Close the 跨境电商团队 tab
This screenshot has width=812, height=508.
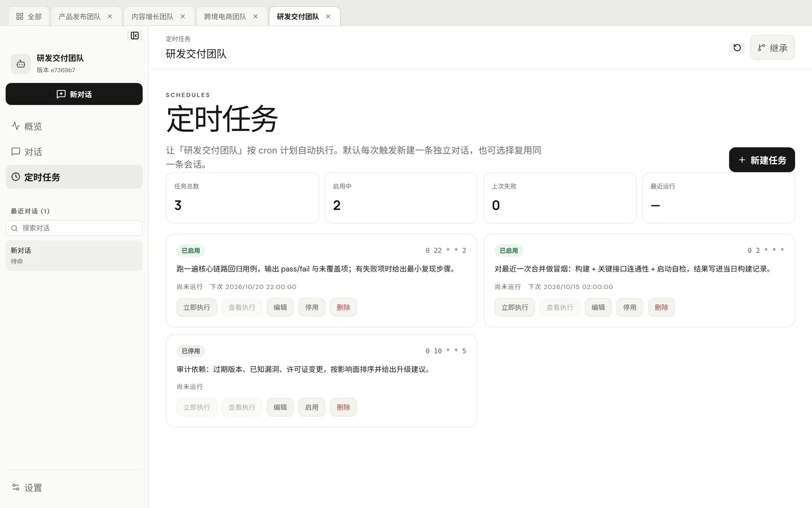coord(255,16)
